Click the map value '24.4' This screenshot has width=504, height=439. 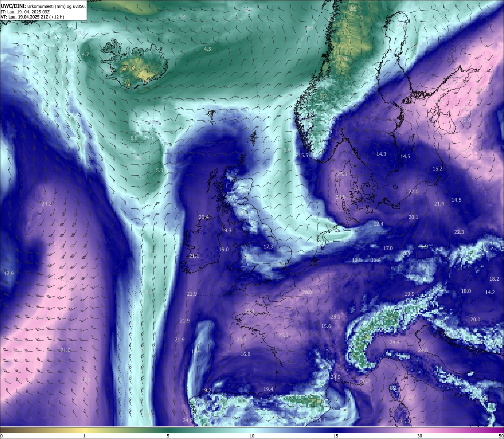(x=395, y=342)
